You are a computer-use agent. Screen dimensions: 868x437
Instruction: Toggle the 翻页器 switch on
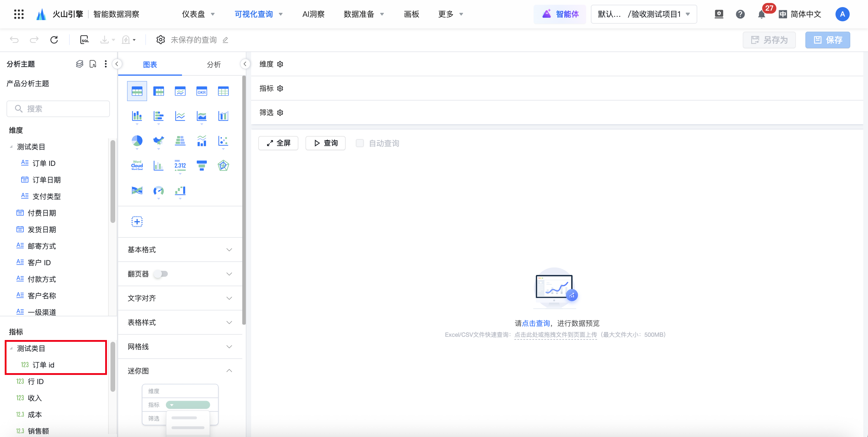161,274
